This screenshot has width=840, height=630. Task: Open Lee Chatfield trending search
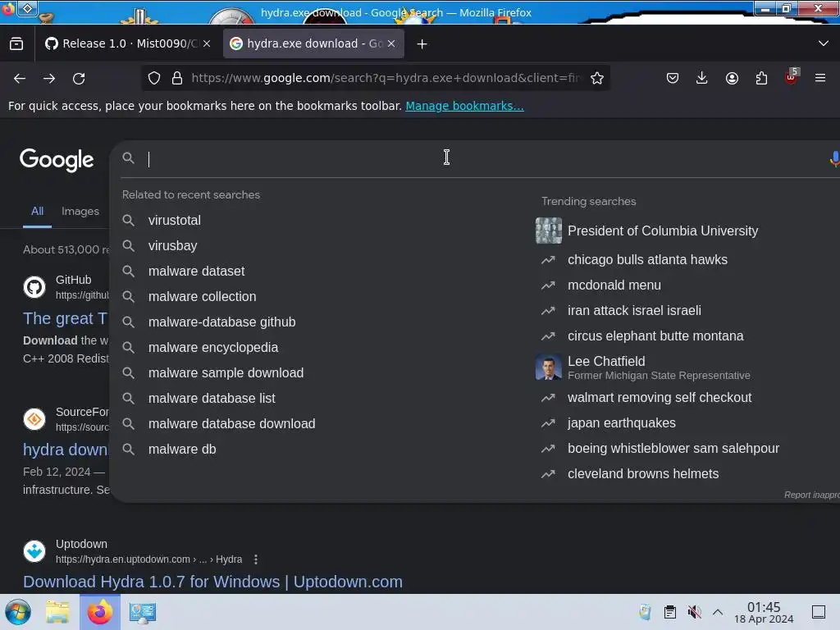(x=659, y=367)
